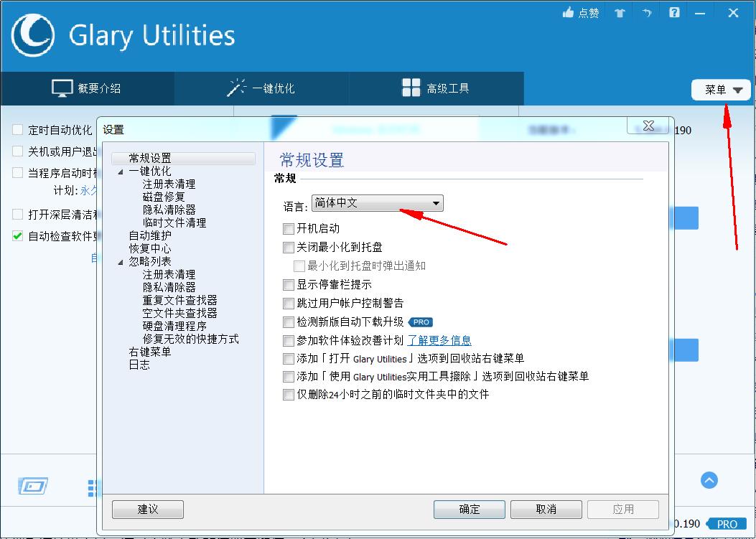Select 右键菜单 in settings tree
The width and height of the screenshot is (756, 539).
point(150,352)
